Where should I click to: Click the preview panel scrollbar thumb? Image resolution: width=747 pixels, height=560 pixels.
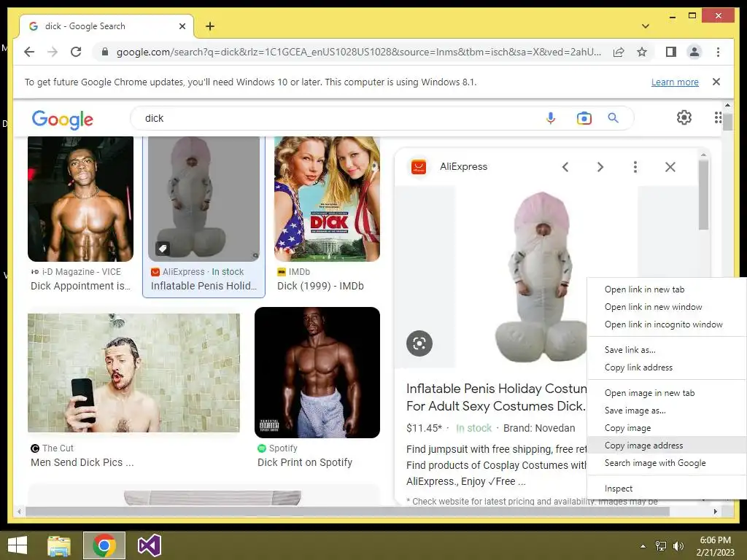click(703, 194)
